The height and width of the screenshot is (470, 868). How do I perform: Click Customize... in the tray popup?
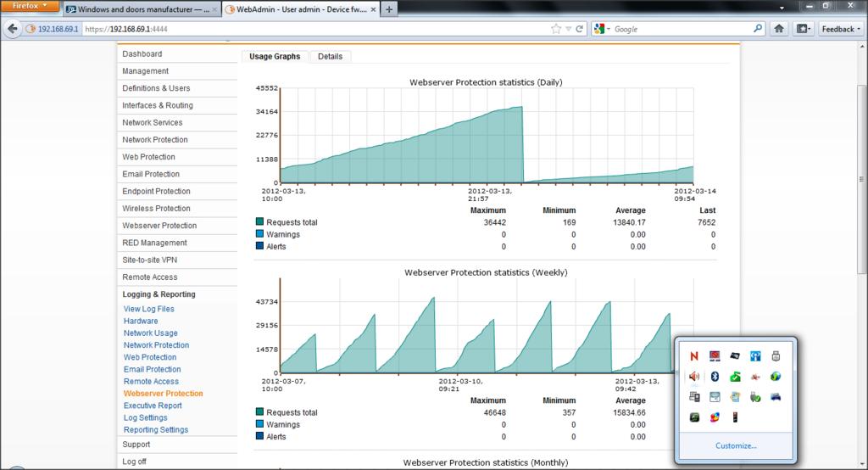[735, 445]
